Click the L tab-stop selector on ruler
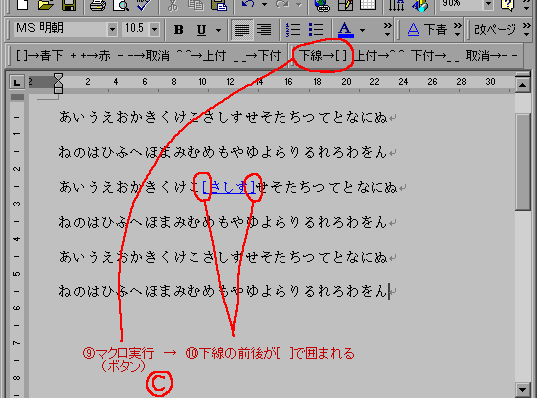 point(17,82)
